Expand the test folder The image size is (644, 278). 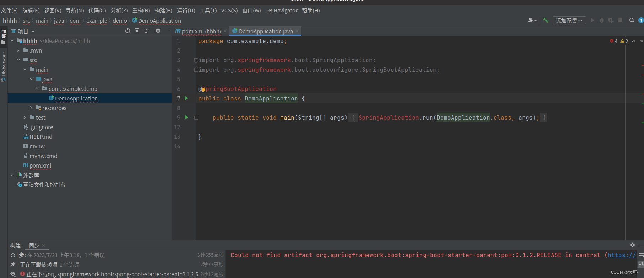click(25, 118)
